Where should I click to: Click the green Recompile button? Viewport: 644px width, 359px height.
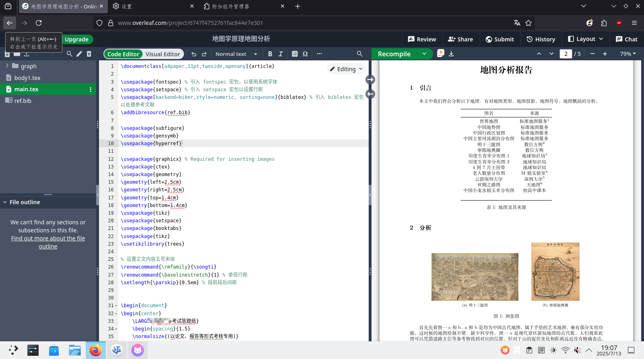(394, 54)
